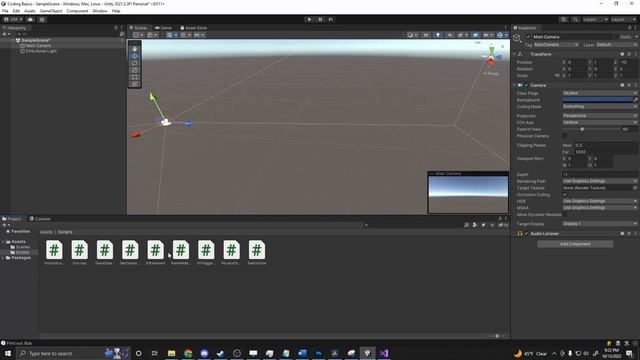640x360 pixels.
Task: Click the Position X input field
Action: [x=577, y=62]
